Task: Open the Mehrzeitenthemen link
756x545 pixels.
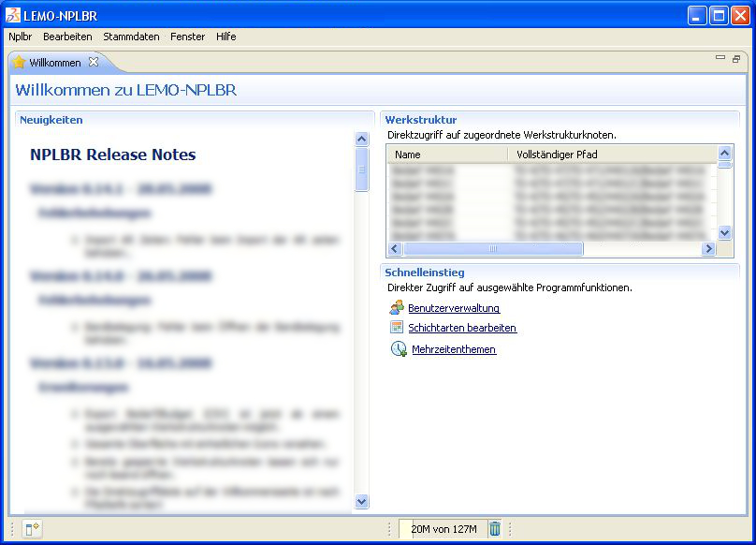Action: click(454, 350)
